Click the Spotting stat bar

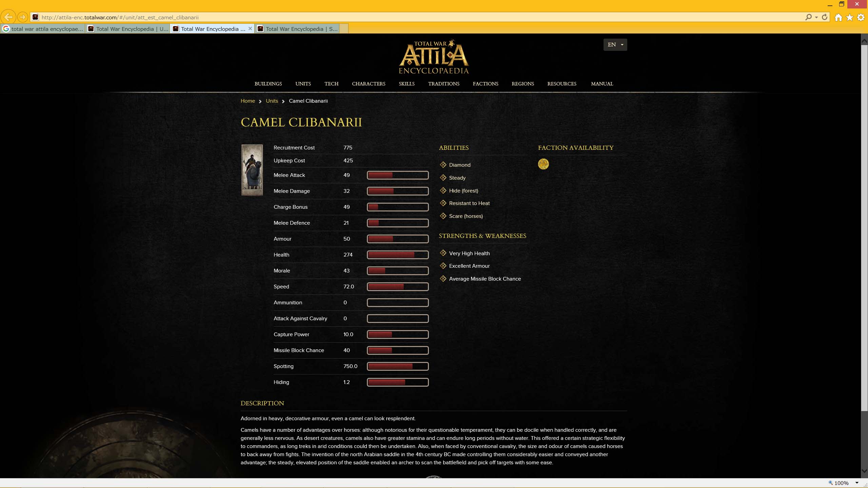(398, 366)
